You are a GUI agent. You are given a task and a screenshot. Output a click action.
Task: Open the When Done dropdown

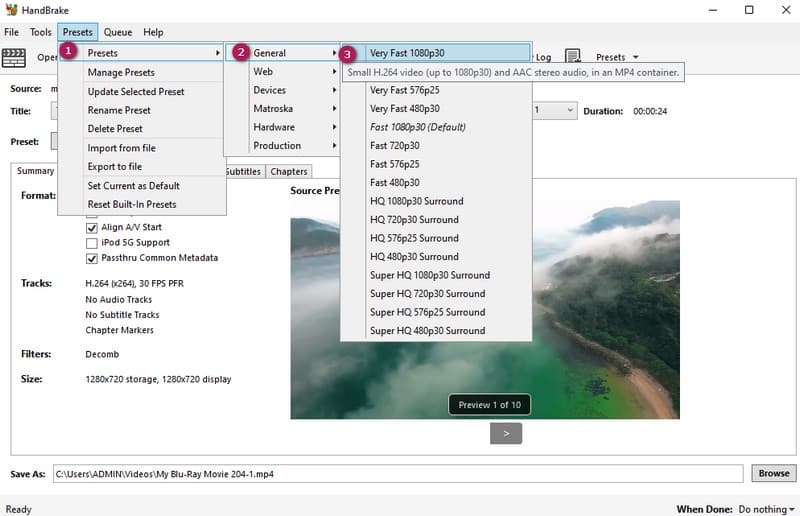tap(767, 509)
